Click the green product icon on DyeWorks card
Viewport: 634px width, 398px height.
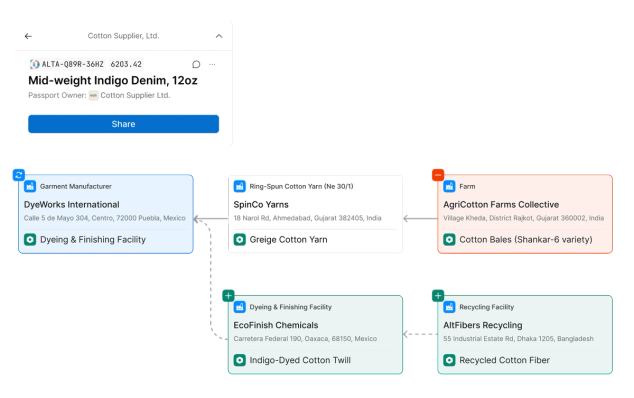pyautogui.click(x=30, y=239)
